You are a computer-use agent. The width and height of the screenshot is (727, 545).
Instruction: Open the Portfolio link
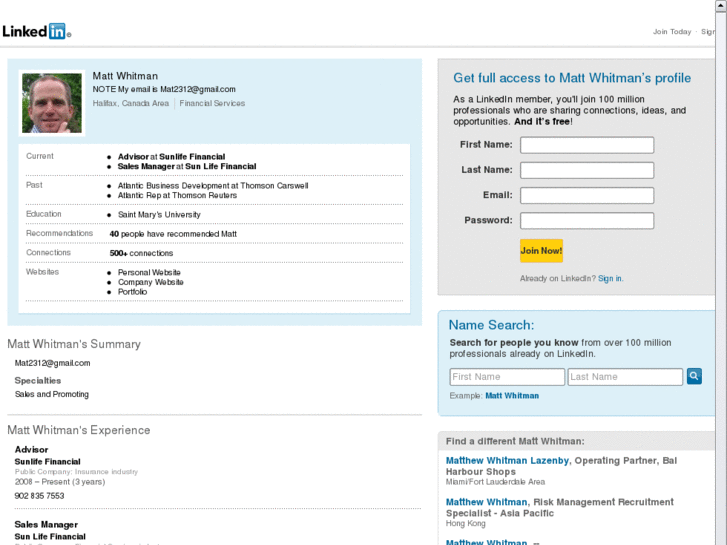133,292
